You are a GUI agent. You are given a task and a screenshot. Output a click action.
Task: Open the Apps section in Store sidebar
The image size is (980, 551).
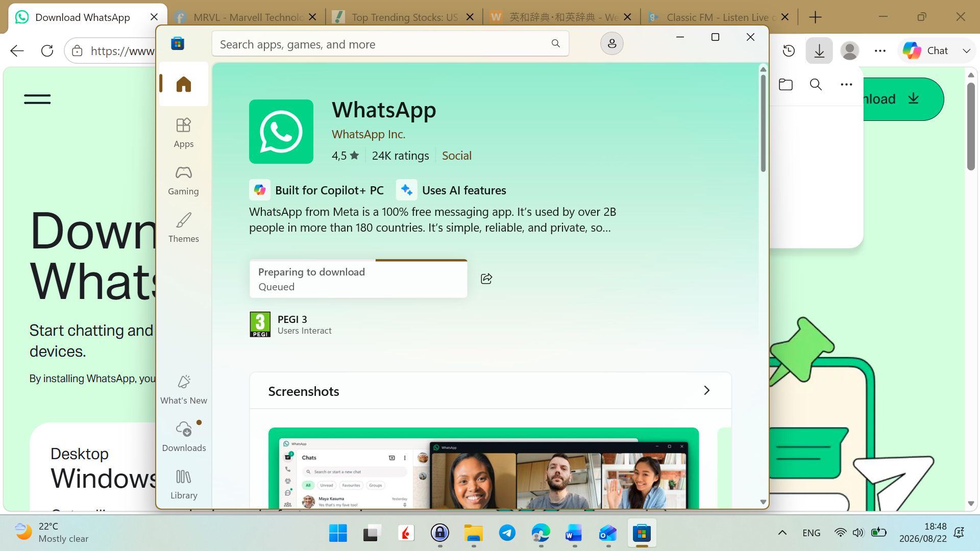[x=183, y=132]
